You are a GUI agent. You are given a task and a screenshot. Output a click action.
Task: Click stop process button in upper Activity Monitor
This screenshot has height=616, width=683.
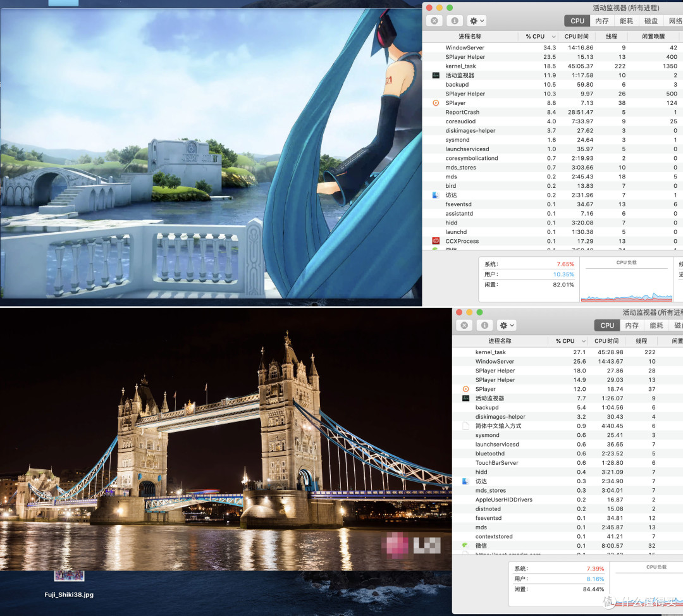(x=434, y=20)
